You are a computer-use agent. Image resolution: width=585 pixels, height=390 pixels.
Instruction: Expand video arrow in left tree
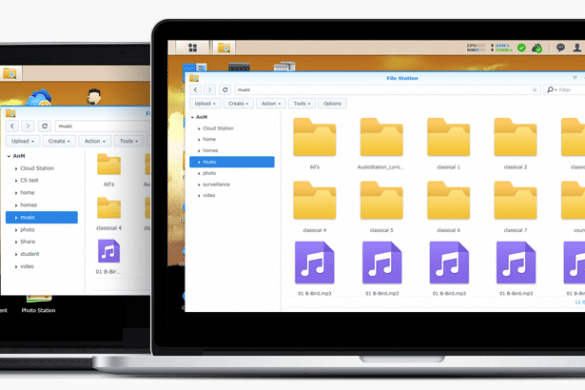click(16, 266)
